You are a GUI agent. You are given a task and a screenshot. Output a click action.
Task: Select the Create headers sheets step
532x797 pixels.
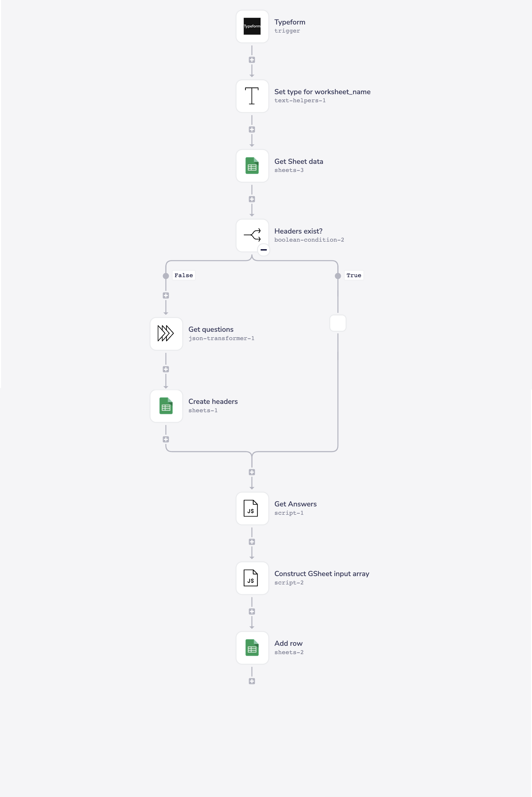(166, 406)
